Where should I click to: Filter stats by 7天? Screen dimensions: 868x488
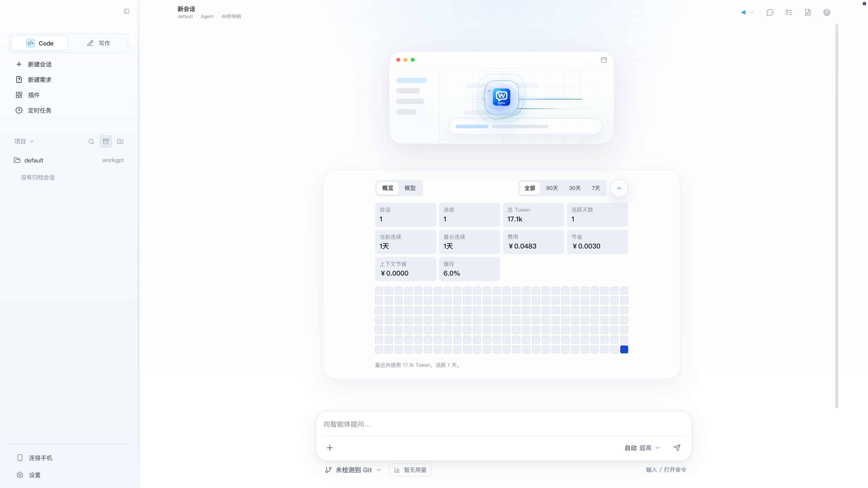[596, 188]
